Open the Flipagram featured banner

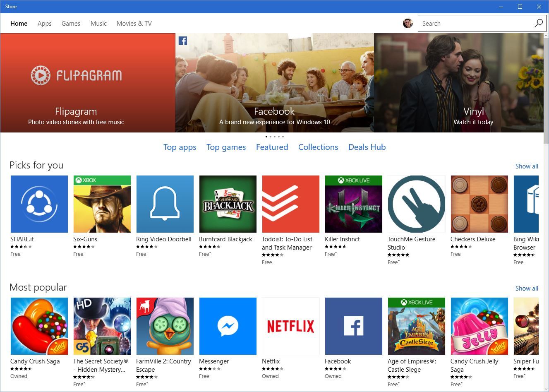88,83
